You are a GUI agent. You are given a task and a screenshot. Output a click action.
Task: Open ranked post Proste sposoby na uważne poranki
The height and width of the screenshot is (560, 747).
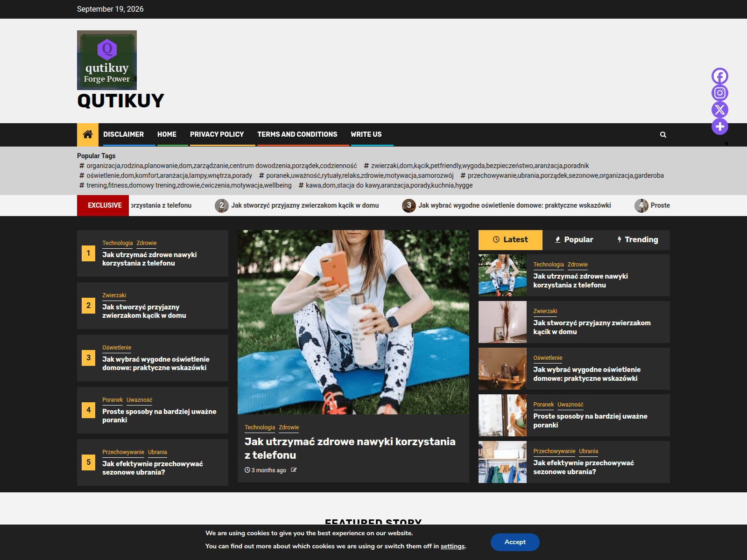tap(159, 416)
